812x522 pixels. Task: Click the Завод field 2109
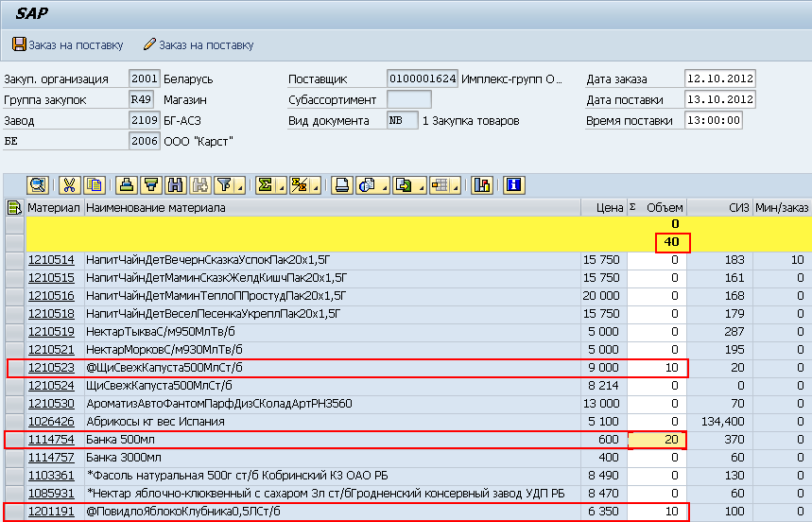(144, 120)
